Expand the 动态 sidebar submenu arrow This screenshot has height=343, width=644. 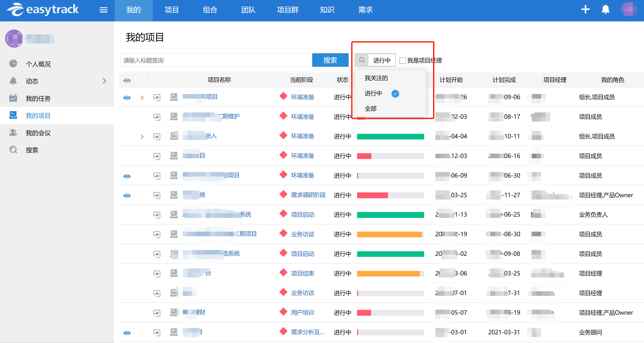(x=104, y=81)
